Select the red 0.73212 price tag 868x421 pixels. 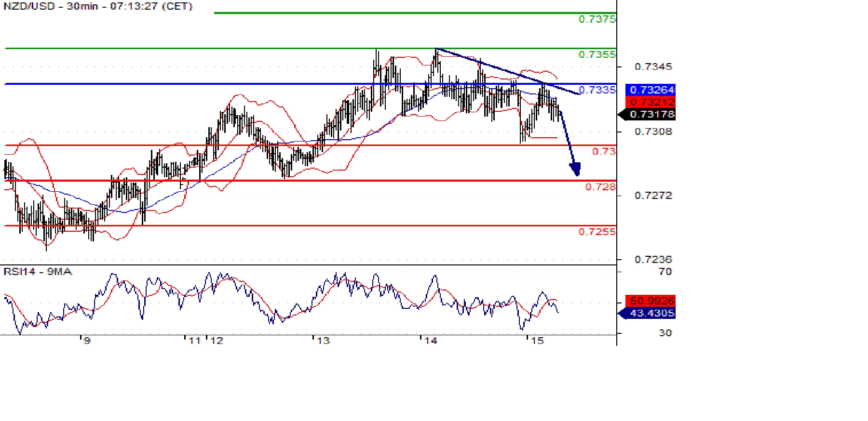651,102
